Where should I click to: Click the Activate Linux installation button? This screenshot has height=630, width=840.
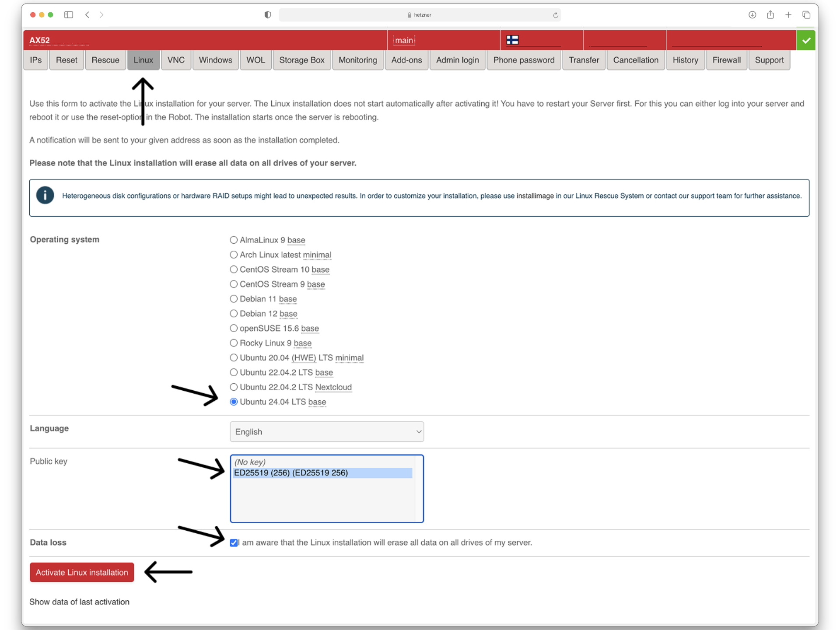click(81, 572)
